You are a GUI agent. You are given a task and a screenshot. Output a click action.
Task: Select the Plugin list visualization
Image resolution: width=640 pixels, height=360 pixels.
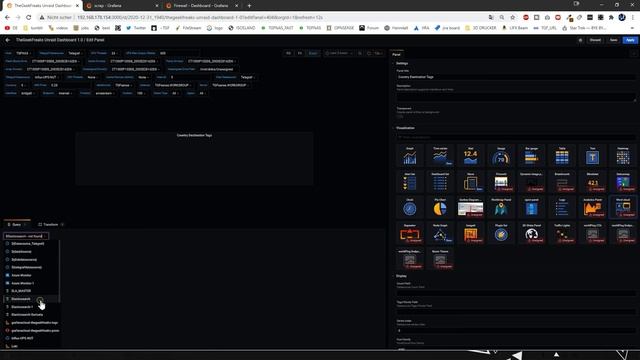pos(501,233)
